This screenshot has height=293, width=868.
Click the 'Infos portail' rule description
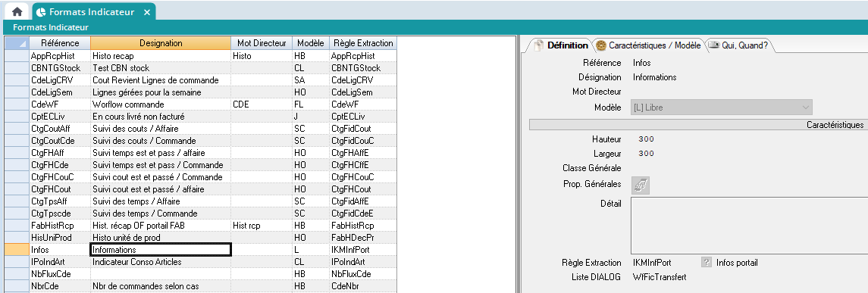pyautogui.click(x=737, y=263)
